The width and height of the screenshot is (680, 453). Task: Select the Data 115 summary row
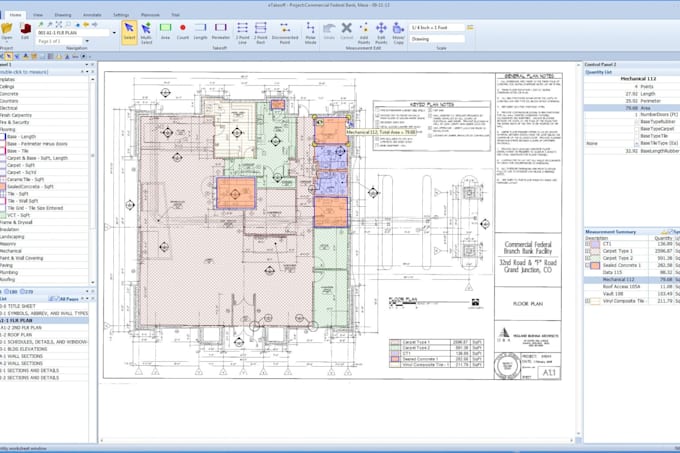(631, 272)
